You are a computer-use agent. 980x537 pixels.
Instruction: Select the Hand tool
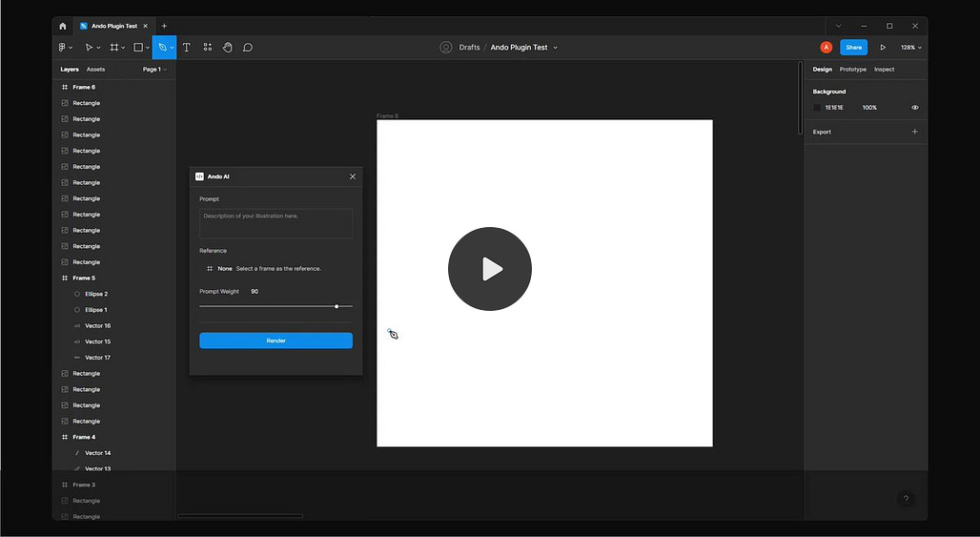(228, 48)
